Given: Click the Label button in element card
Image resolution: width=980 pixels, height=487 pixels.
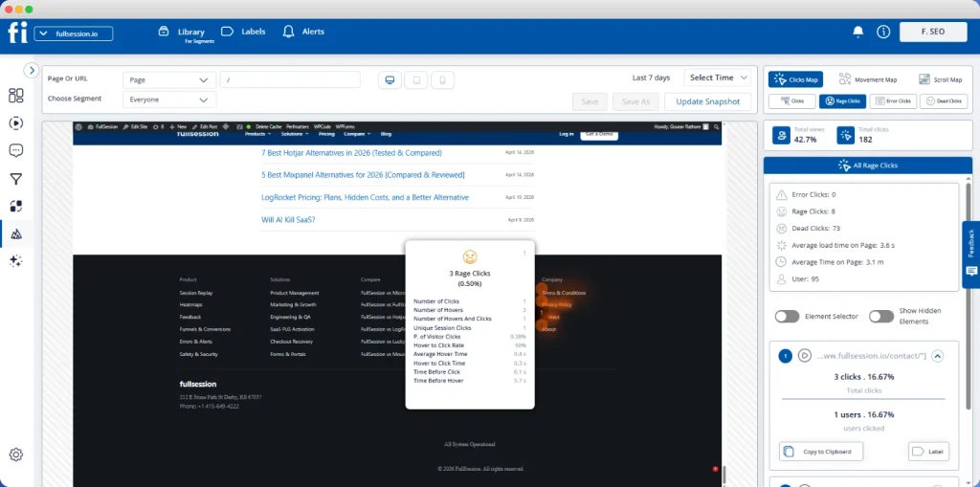Looking at the screenshot, I should click(928, 452).
